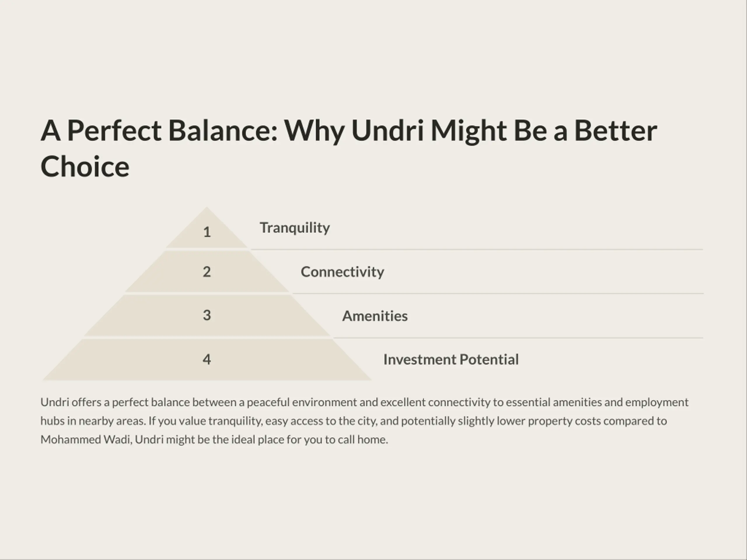This screenshot has height=560, width=747.
Task: Click the number 4 in the pyramid base
Action: [207, 359]
